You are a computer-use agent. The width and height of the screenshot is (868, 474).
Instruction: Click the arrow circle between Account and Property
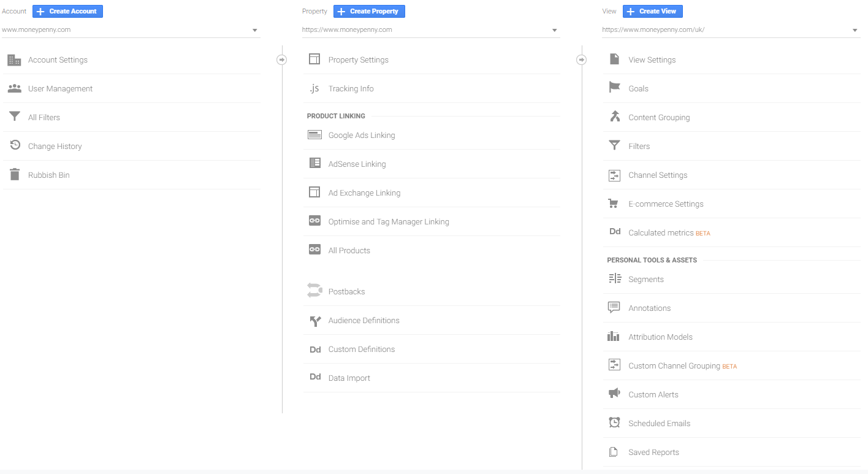point(282,59)
